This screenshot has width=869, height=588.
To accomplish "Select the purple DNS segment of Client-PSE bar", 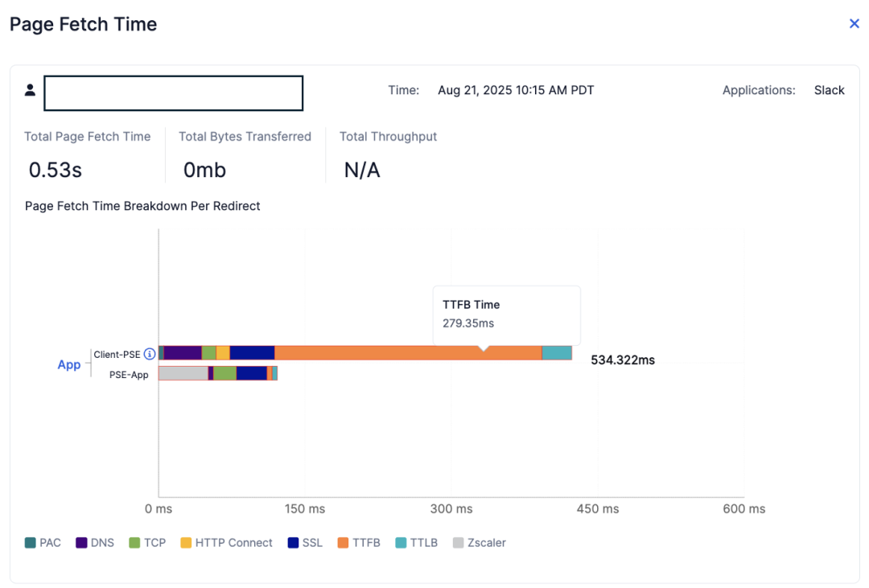I will pos(183,353).
